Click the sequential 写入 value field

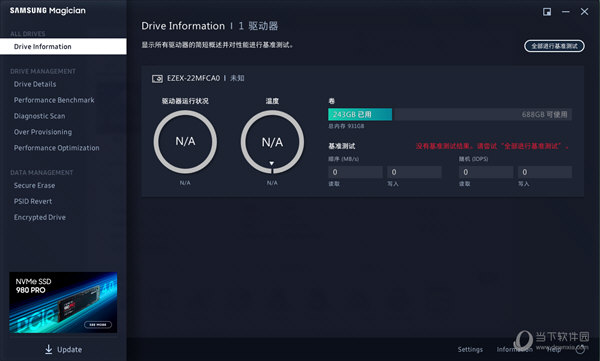click(414, 172)
